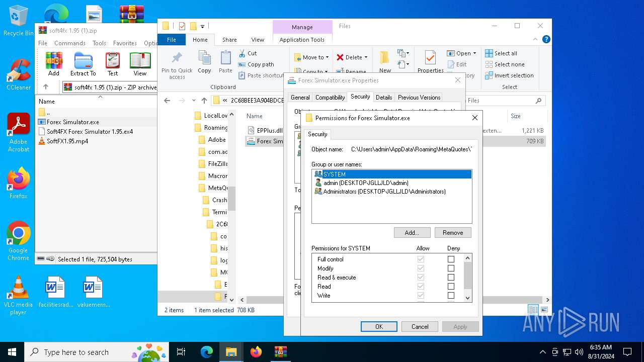This screenshot has height=362, width=644.
Task: Open Delete dropdown in Explorer ribbon
Action: [352, 57]
